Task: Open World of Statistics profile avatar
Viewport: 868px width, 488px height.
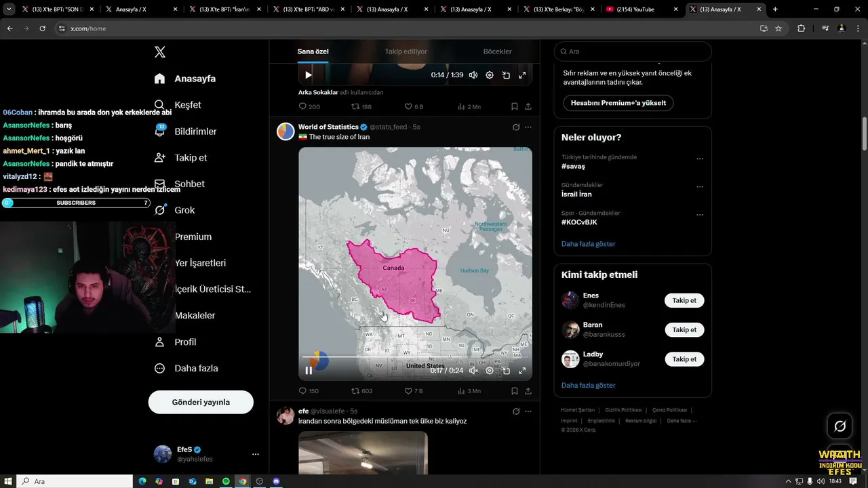Action: coord(285,131)
